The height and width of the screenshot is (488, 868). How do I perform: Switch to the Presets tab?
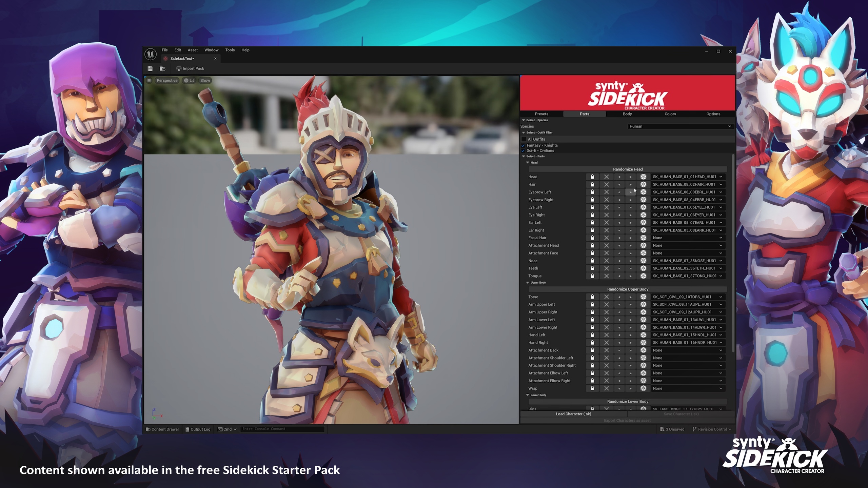coord(541,114)
